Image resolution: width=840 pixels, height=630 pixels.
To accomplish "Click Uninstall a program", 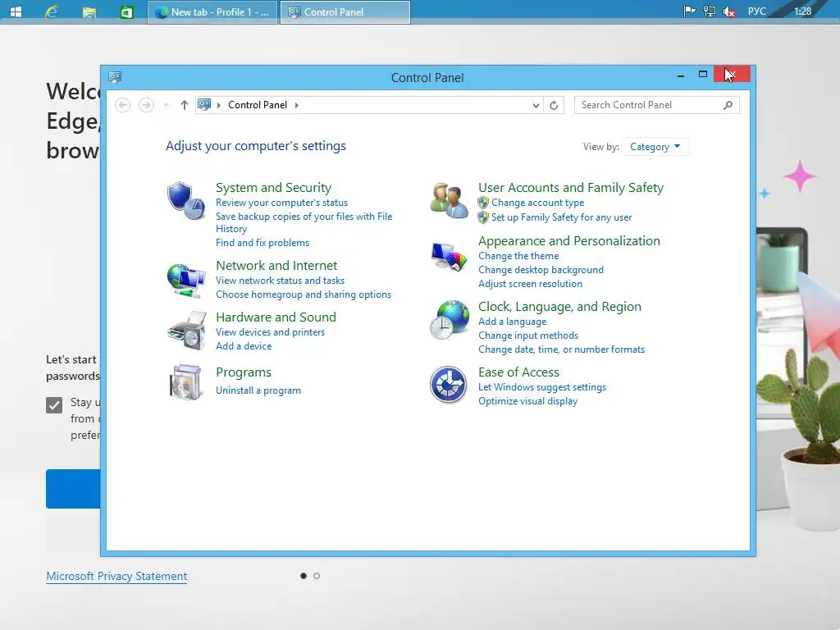I will tap(258, 390).
